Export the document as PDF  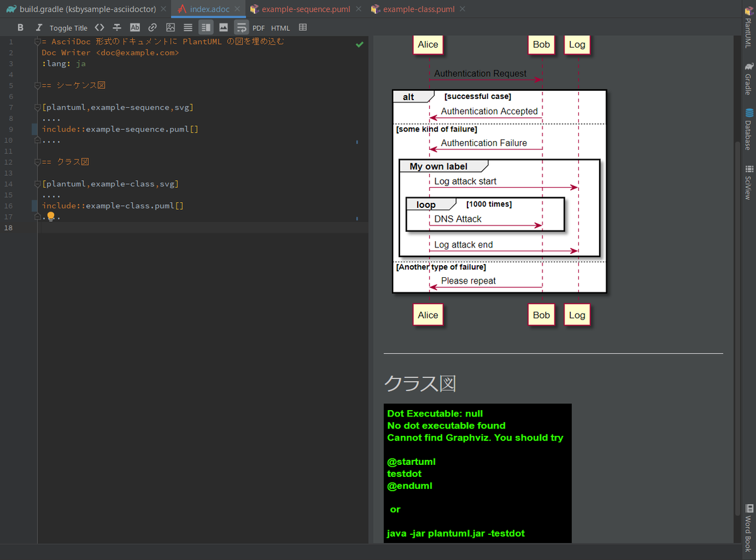(x=258, y=28)
